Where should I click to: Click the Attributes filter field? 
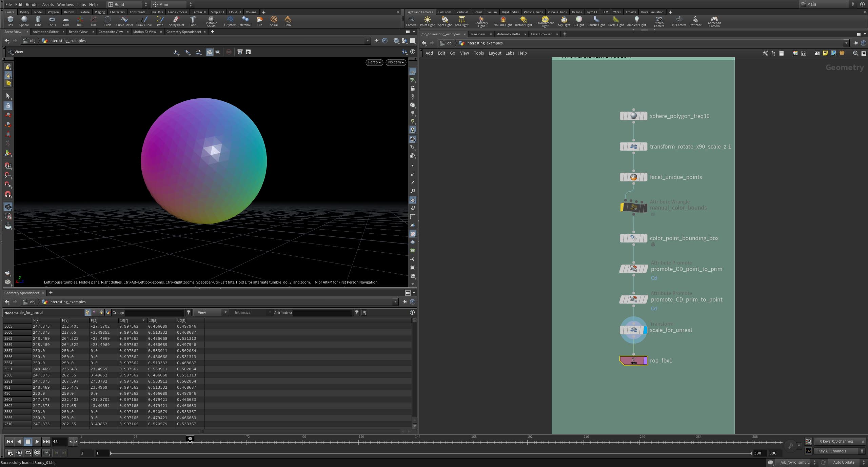tap(322, 312)
